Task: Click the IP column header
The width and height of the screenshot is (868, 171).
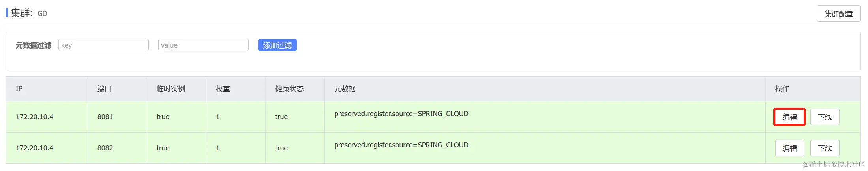Action: pyautogui.click(x=19, y=89)
